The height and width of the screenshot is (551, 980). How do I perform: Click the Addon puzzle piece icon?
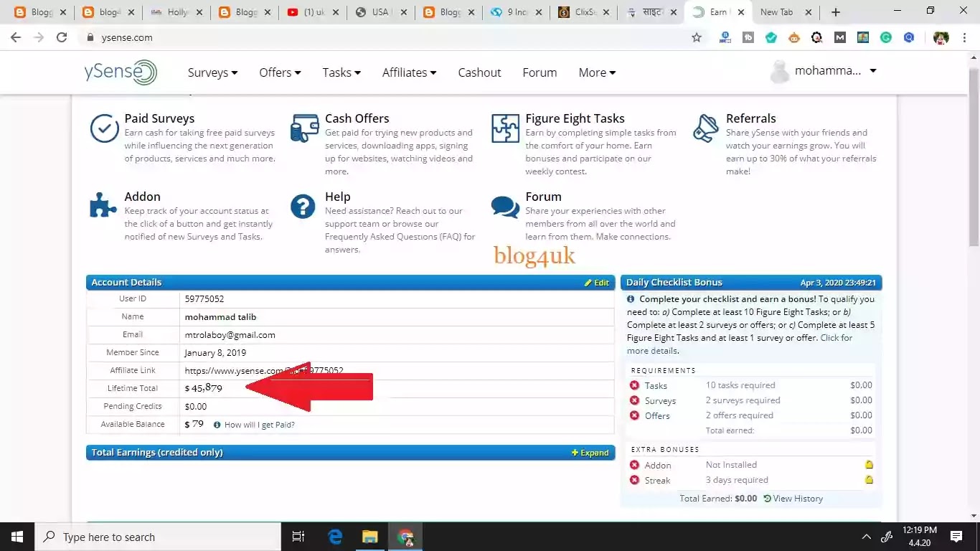[103, 205]
